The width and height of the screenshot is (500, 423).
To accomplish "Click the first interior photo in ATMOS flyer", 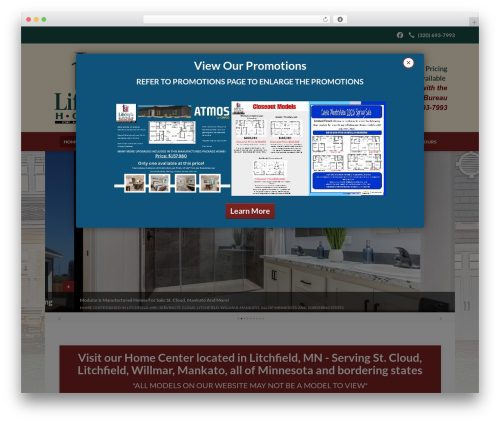I will [x=135, y=183].
